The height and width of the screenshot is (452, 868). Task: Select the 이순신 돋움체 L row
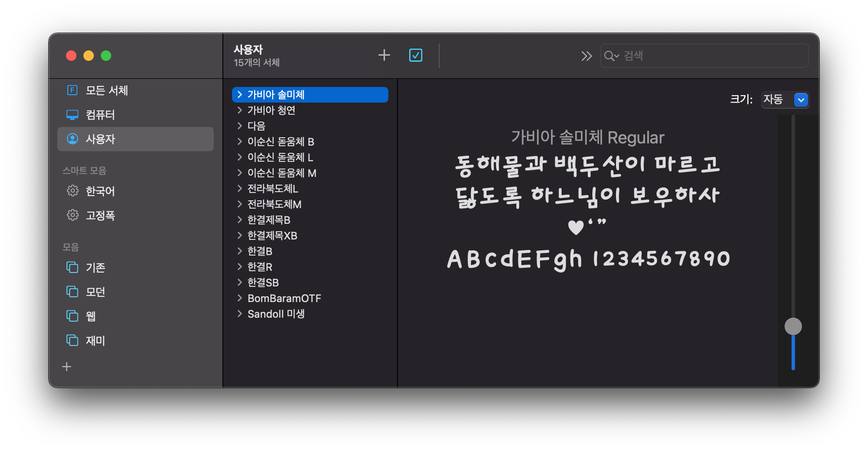tap(310, 157)
